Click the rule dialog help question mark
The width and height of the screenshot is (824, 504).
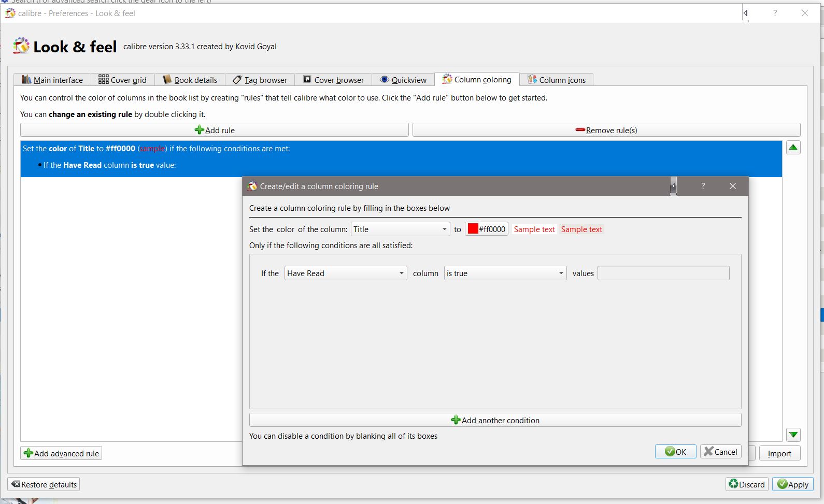point(703,186)
